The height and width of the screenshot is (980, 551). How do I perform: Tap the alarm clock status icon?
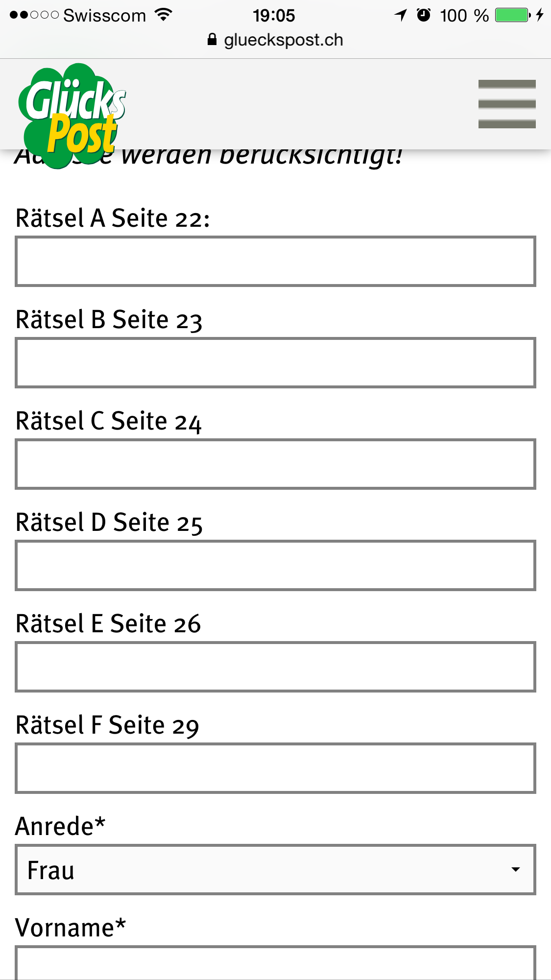tap(424, 15)
